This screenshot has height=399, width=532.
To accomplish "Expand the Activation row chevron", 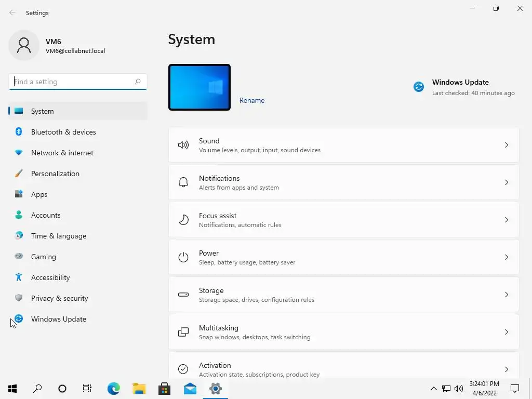I will 506,369.
